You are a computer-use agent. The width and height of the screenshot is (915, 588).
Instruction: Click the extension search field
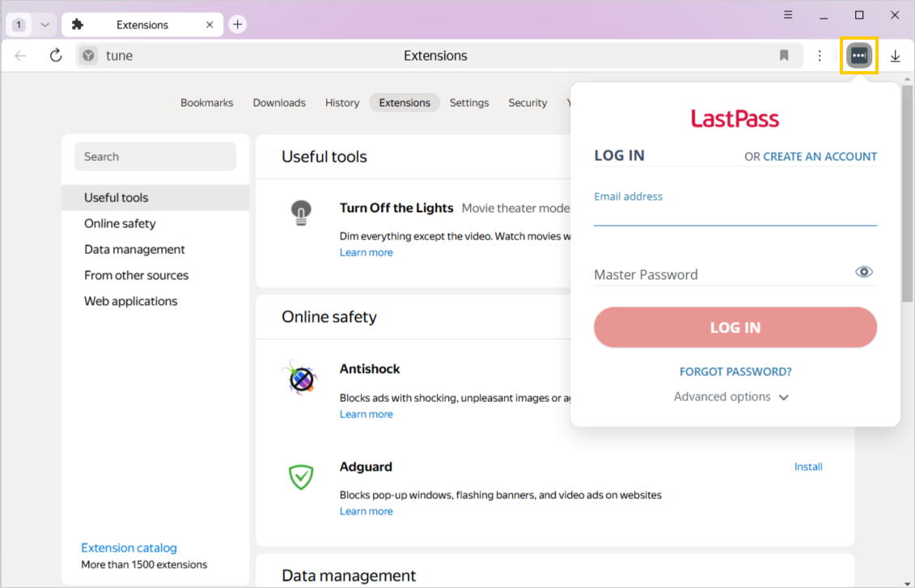tap(155, 156)
